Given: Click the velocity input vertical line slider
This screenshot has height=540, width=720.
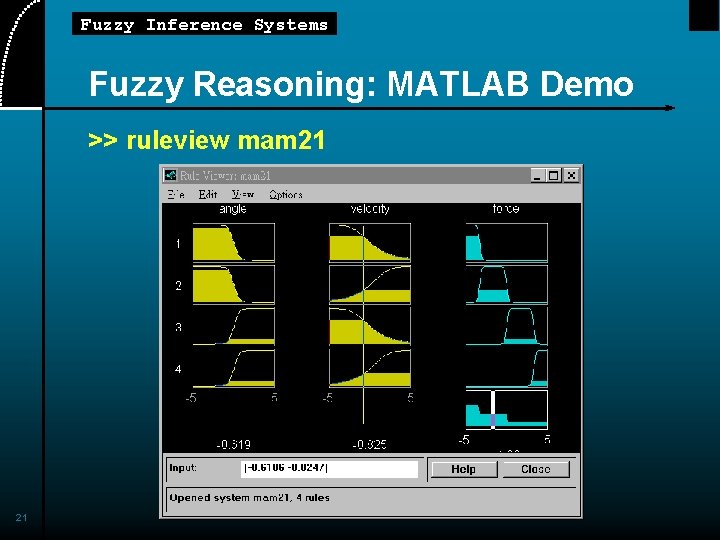Looking at the screenshot, I should pyautogui.click(x=363, y=324).
